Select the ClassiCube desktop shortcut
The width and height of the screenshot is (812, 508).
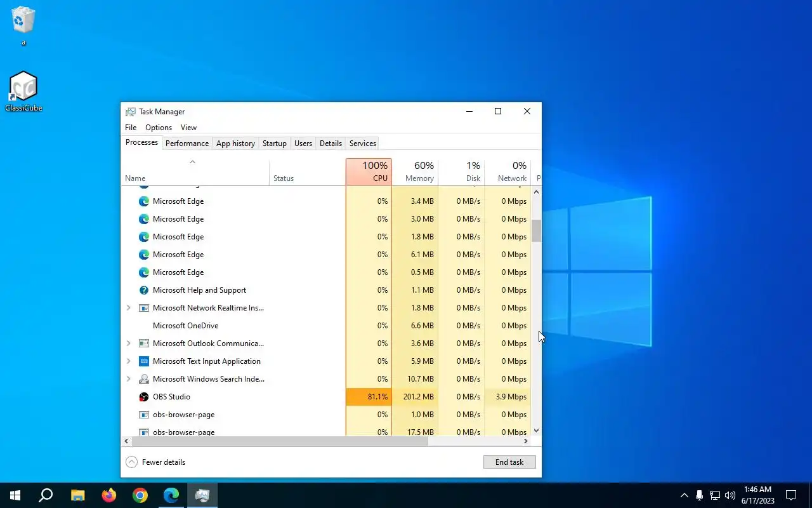23,91
